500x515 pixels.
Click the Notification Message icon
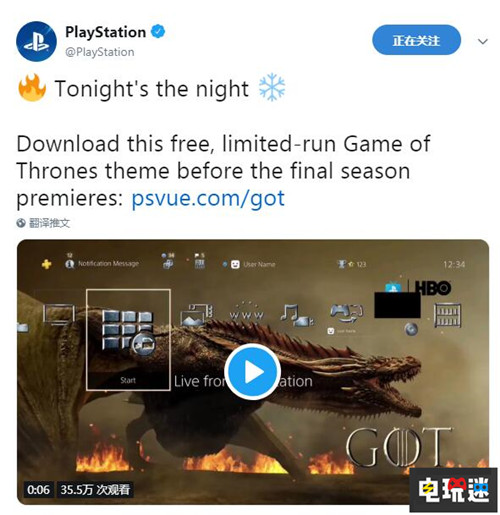(70, 263)
